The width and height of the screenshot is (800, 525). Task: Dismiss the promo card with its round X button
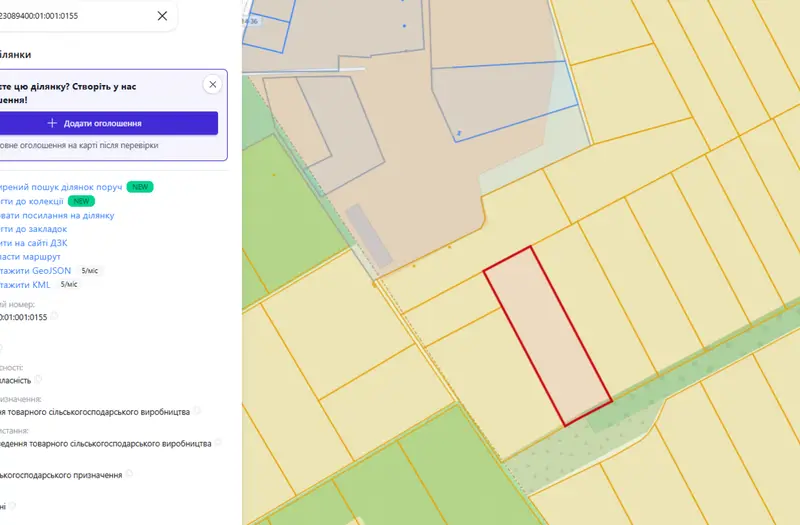click(x=213, y=84)
